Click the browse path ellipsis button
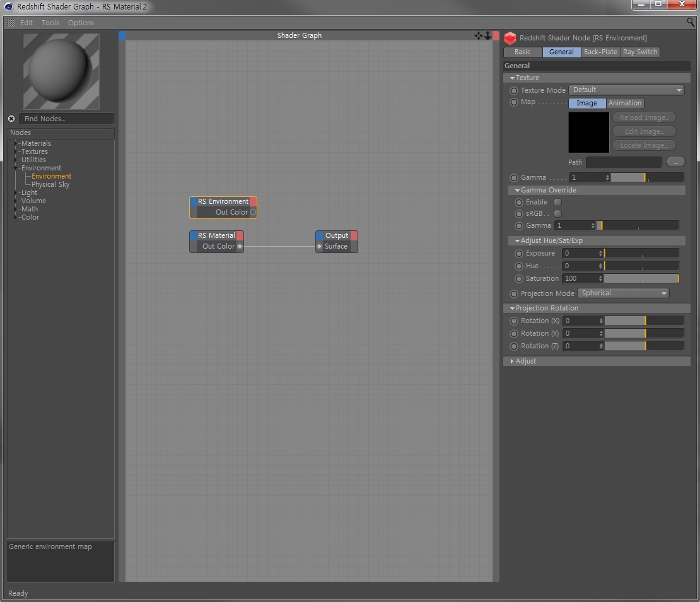 pos(675,162)
